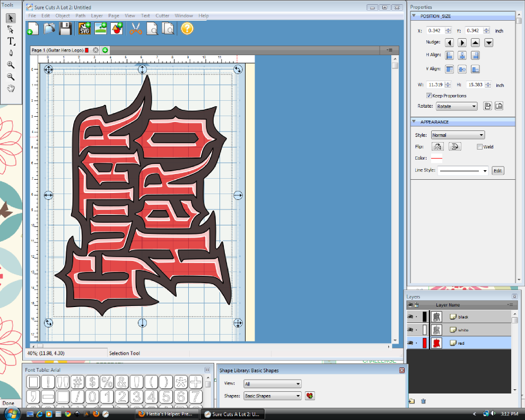The image size is (525, 420).
Task: Click the Trace Image toolbar icon
Action: click(x=100, y=29)
